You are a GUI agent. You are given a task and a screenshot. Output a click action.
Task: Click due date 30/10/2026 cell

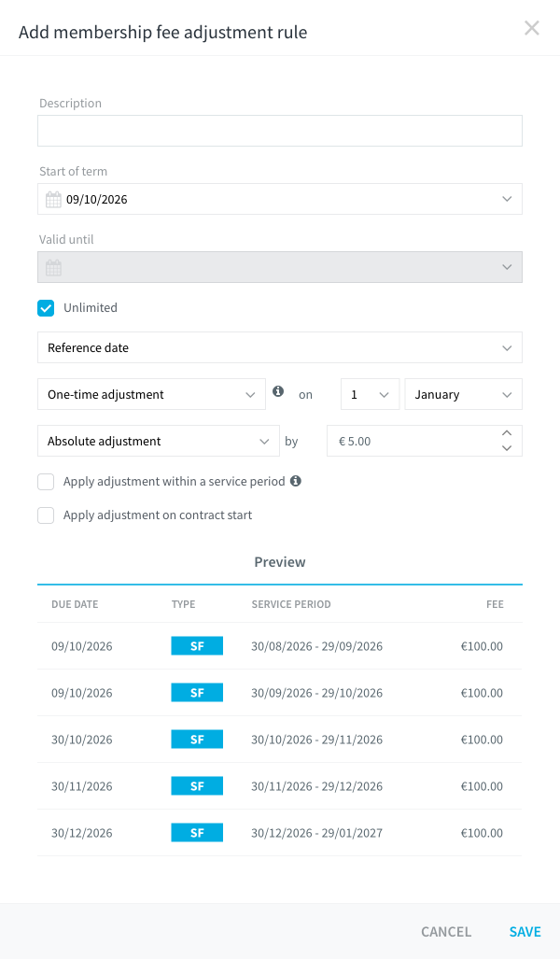tap(82, 740)
